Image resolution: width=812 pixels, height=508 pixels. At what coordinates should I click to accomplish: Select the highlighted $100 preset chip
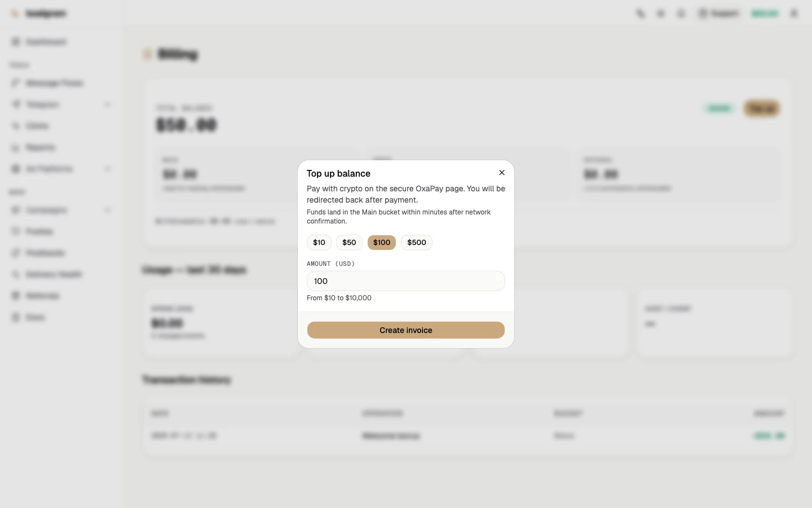point(382,243)
